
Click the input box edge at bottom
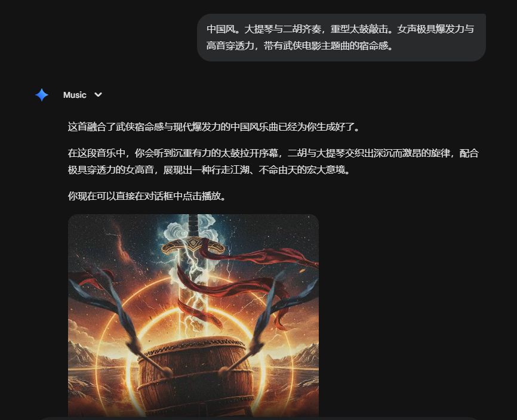[x=258, y=418]
